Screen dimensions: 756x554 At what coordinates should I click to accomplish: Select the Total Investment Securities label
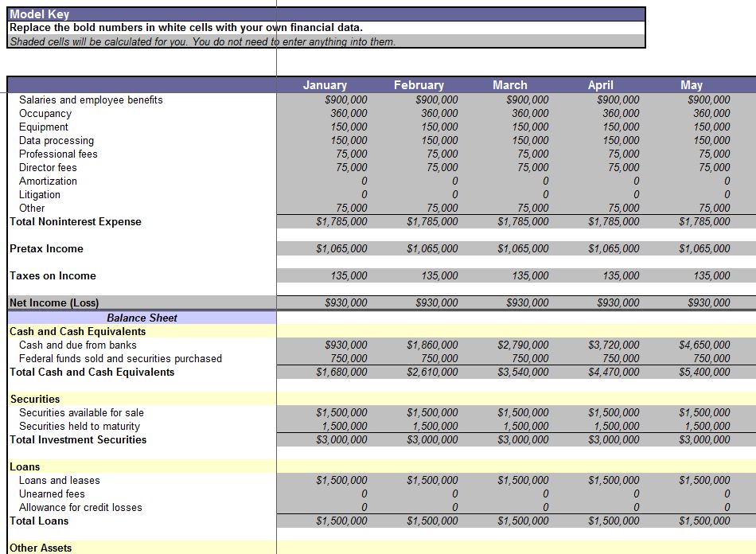(x=78, y=439)
